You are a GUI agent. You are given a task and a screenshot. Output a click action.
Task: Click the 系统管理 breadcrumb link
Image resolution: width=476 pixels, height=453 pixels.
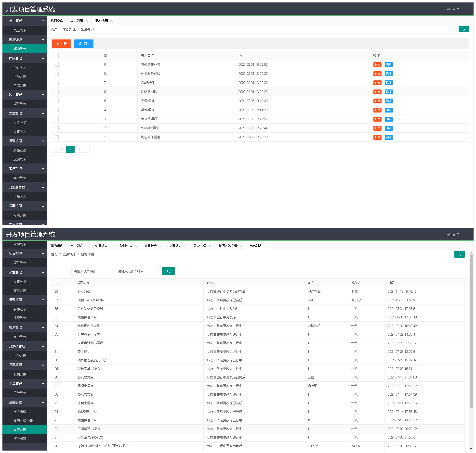point(69,254)
